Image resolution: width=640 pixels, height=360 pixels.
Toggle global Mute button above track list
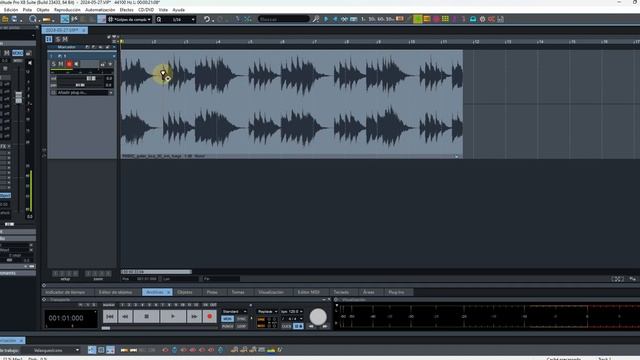click(x=64, y=39)
